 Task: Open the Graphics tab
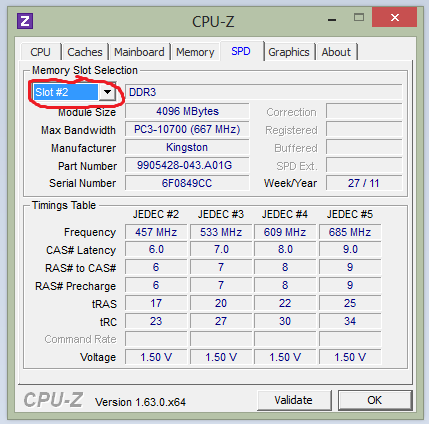(x=289, y=52)
